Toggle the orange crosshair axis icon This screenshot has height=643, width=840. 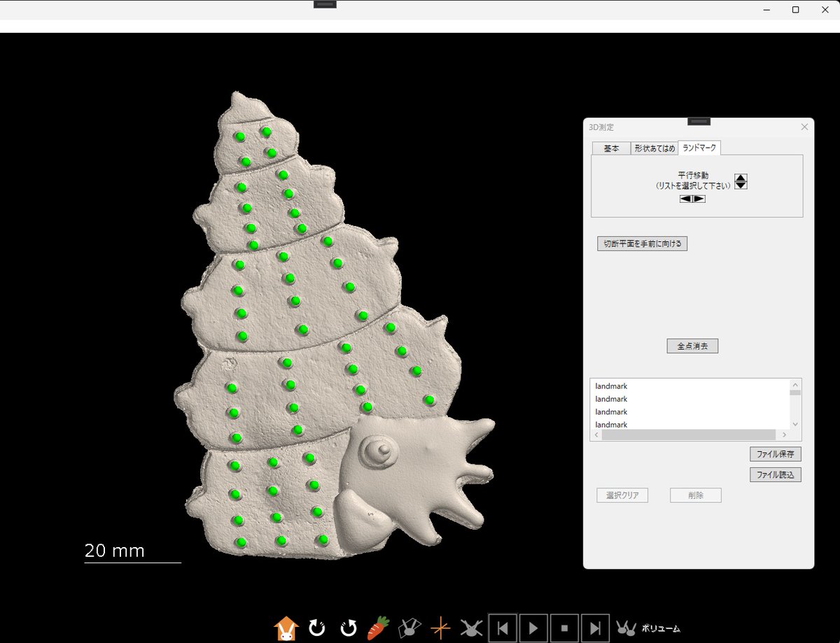[x=440, y=628]
